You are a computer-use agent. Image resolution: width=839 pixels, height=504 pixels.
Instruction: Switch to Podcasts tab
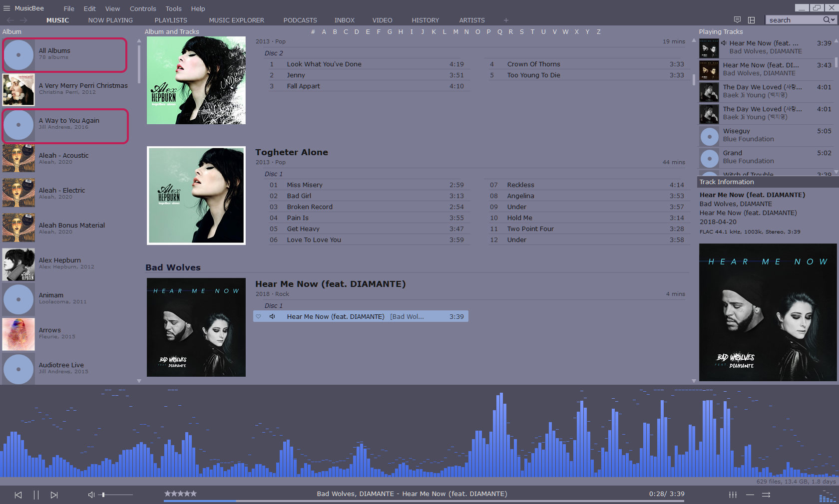[300, 20]
